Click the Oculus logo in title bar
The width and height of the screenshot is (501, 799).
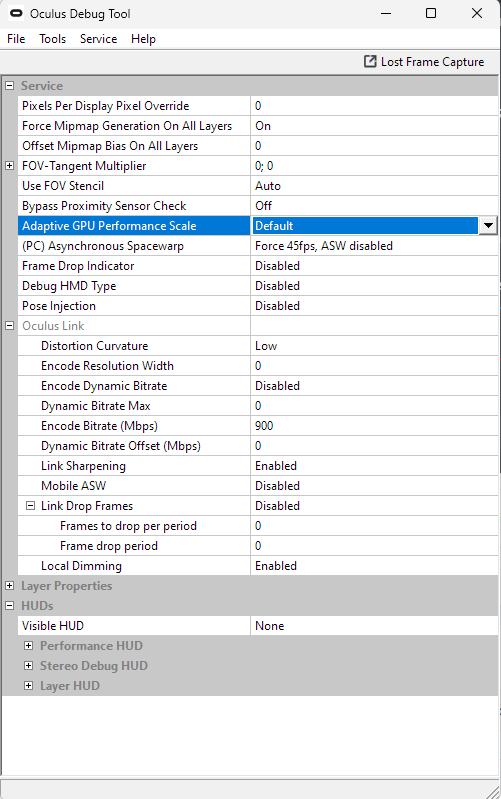(x=16, y=14)
